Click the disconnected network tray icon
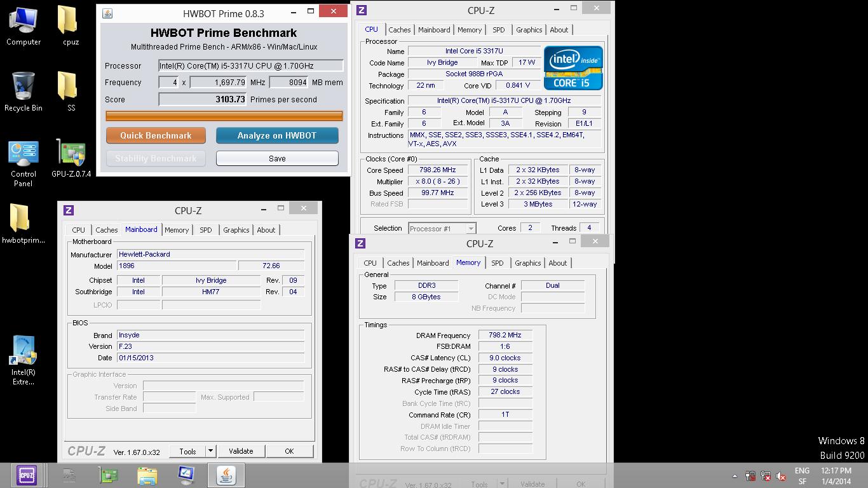 coord(766,476)
